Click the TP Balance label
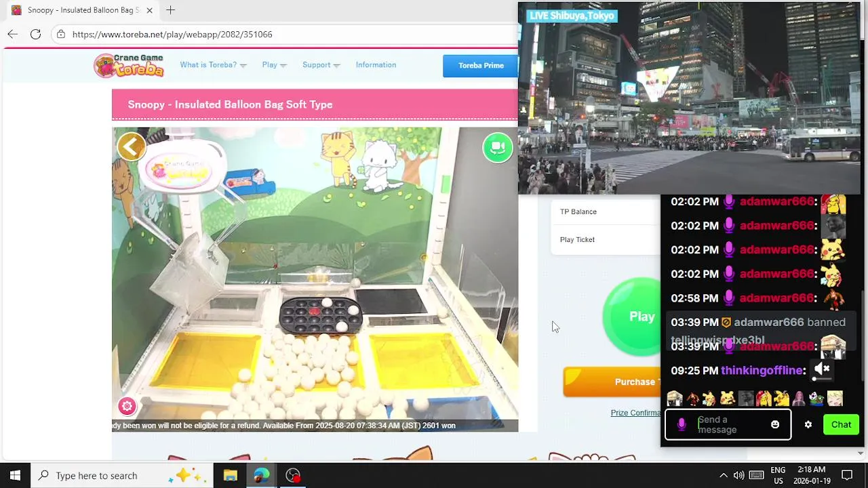Screen dimensions: 868x488 (578, 211)
